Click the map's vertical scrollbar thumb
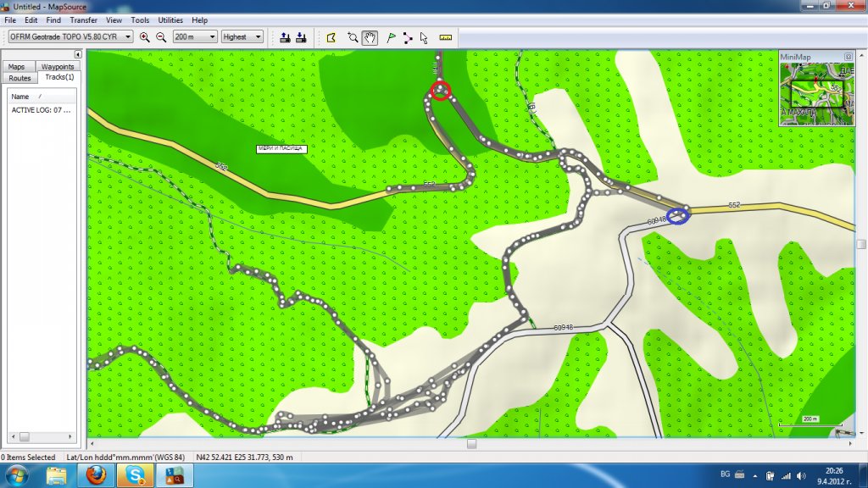 (861, 244)
